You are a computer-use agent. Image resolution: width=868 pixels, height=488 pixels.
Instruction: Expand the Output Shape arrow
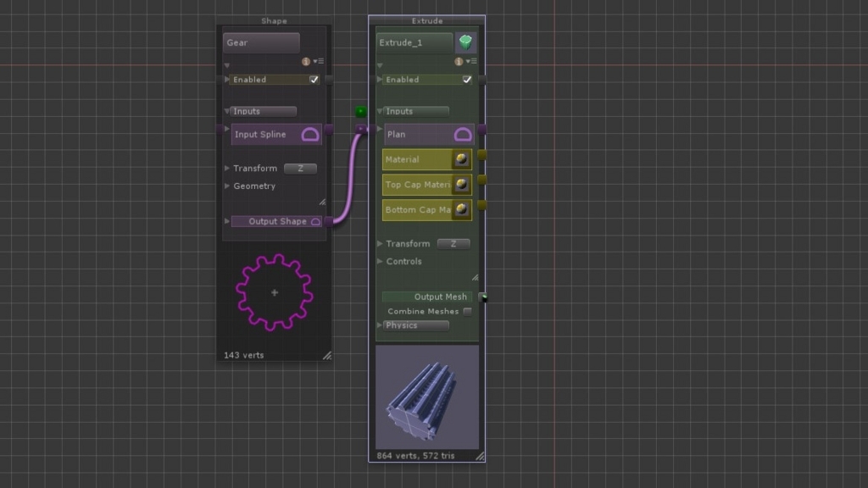click(227, 221)
